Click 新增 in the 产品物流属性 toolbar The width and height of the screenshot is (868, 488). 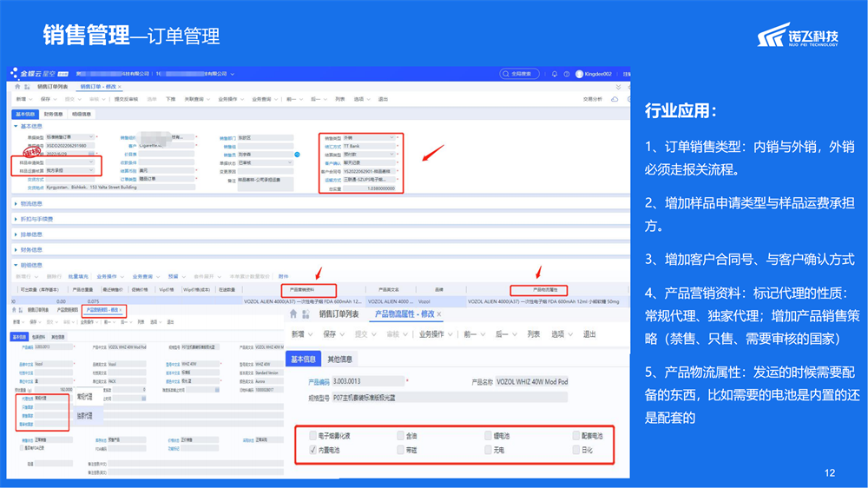298,334
